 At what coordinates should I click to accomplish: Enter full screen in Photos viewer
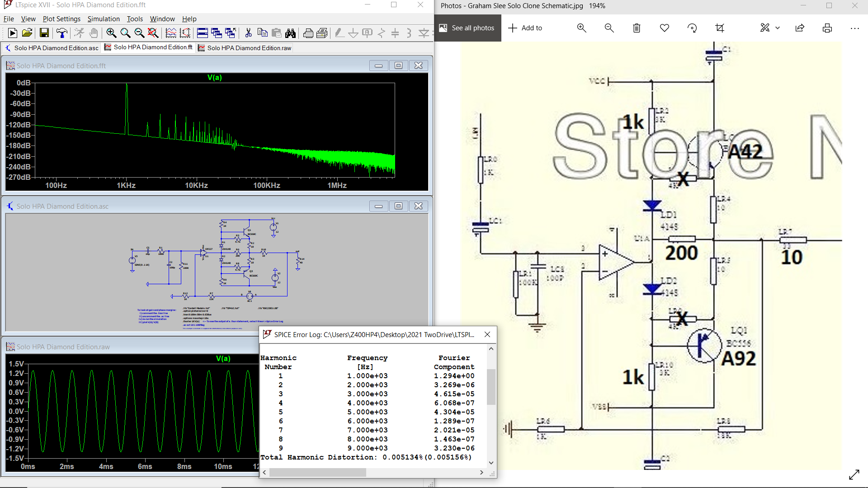[854, 475]
